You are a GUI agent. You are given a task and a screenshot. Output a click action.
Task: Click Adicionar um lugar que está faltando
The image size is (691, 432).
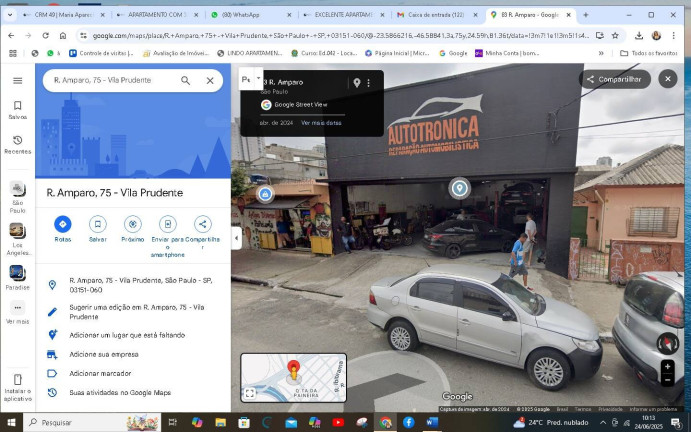pos(133,335)
